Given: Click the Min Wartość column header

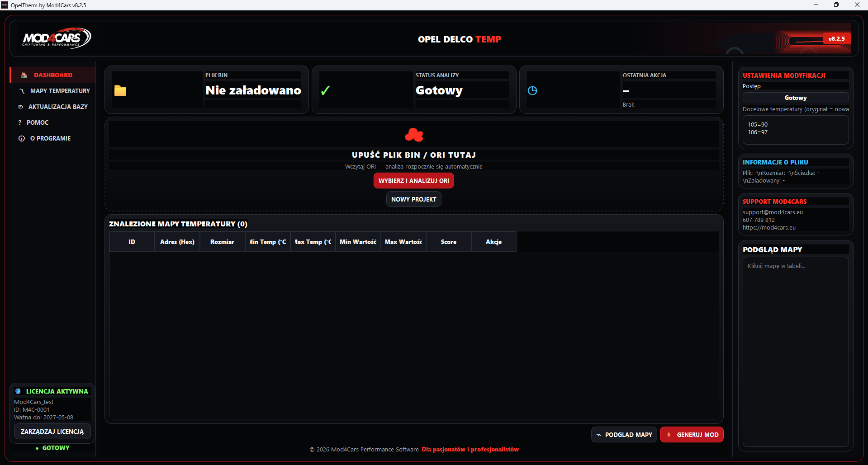Looking at the screenshot, I should (x=358, y=242).
